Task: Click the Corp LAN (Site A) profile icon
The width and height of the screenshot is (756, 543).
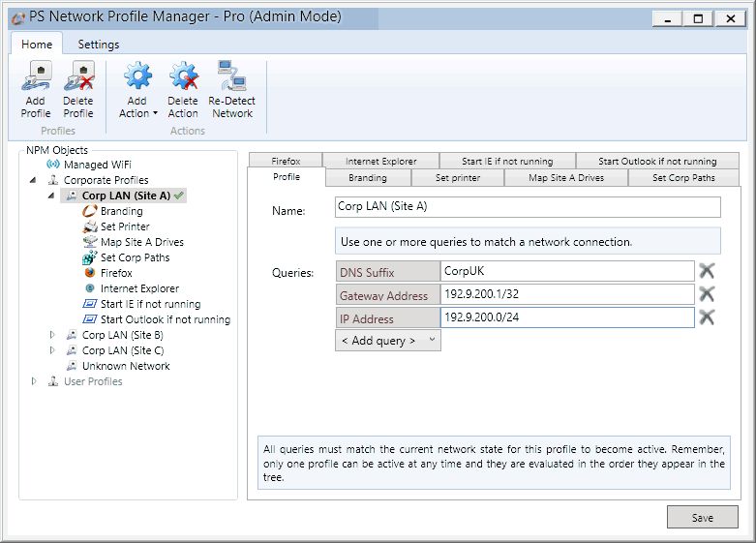Action: 72,196
